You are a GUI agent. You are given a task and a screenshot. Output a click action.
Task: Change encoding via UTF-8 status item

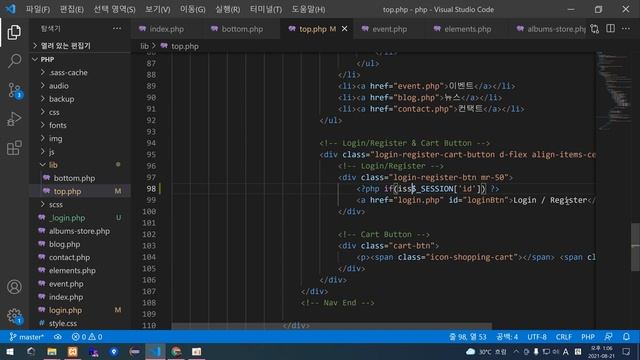click(x=537, y=337)
